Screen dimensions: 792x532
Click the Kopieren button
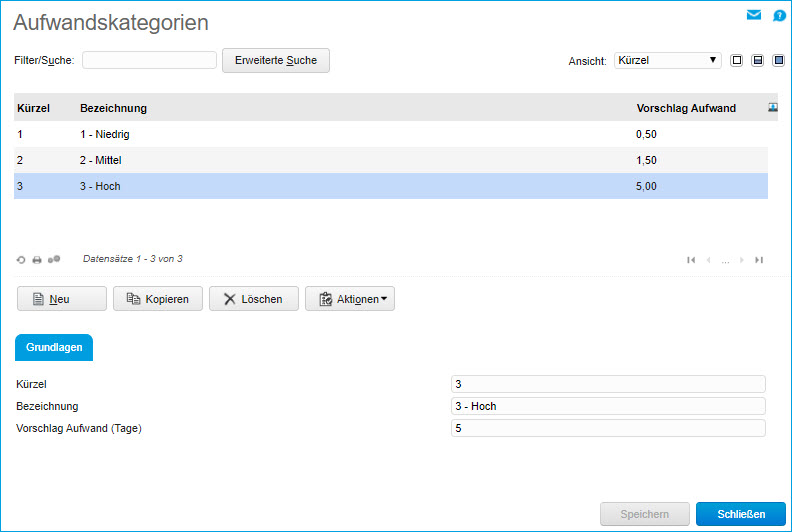158,299
